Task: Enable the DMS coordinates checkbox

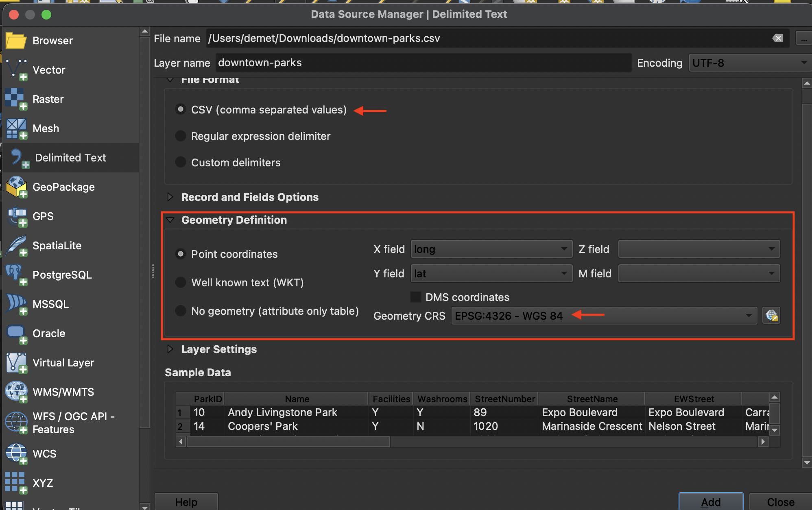Action: 416,297
